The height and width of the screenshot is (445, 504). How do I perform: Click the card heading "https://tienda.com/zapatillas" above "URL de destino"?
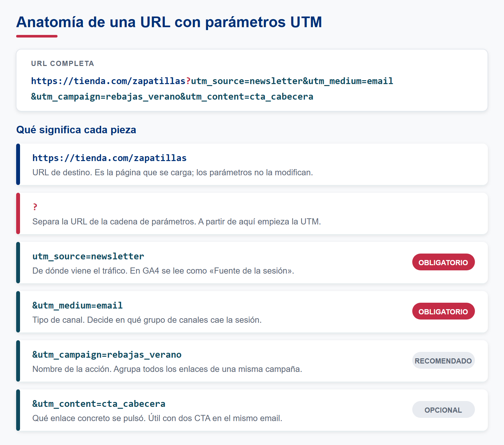coord(110,158)
